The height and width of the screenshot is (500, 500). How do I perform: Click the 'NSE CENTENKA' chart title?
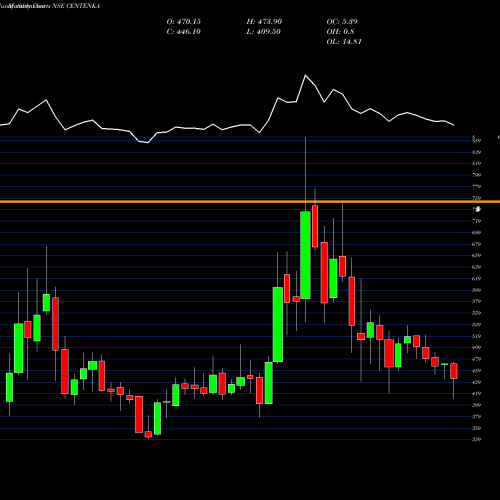click(x=76, y=6)
